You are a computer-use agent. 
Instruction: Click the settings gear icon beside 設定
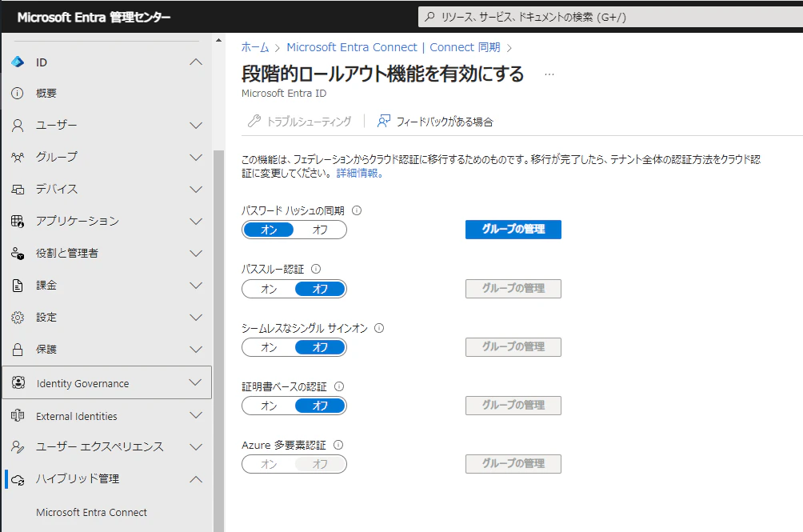tap(18, 318)
